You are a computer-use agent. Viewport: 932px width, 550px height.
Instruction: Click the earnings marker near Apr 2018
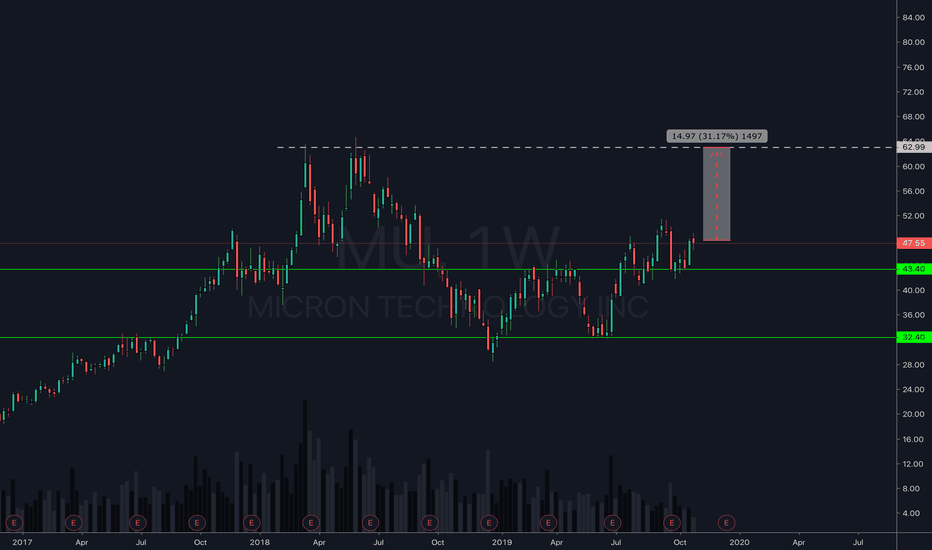point(311,523)
